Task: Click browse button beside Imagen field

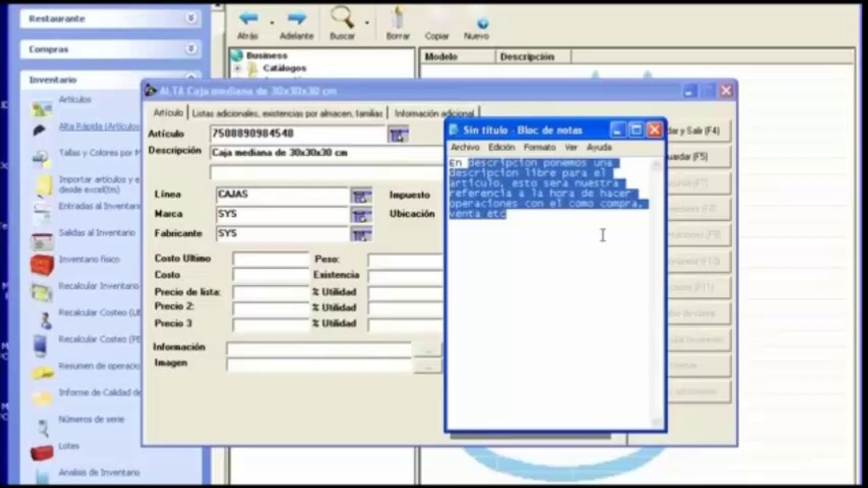Action: click(428, 366)
